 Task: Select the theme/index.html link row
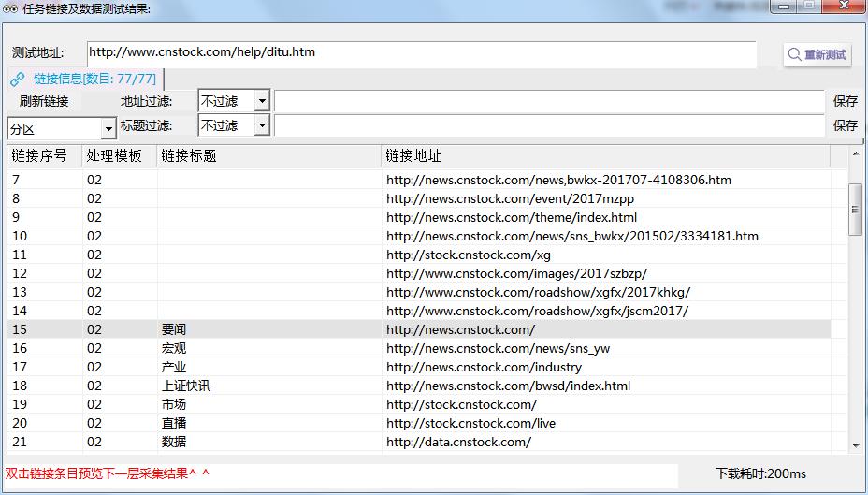pos(419,218)
